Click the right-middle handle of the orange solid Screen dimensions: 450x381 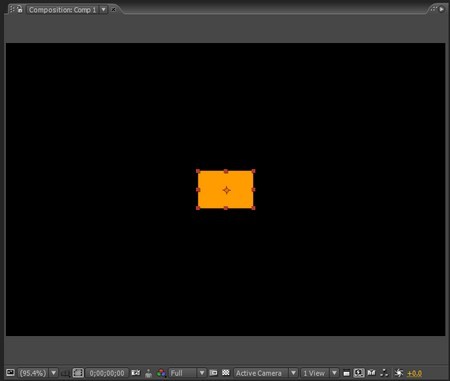pos(254,190)
